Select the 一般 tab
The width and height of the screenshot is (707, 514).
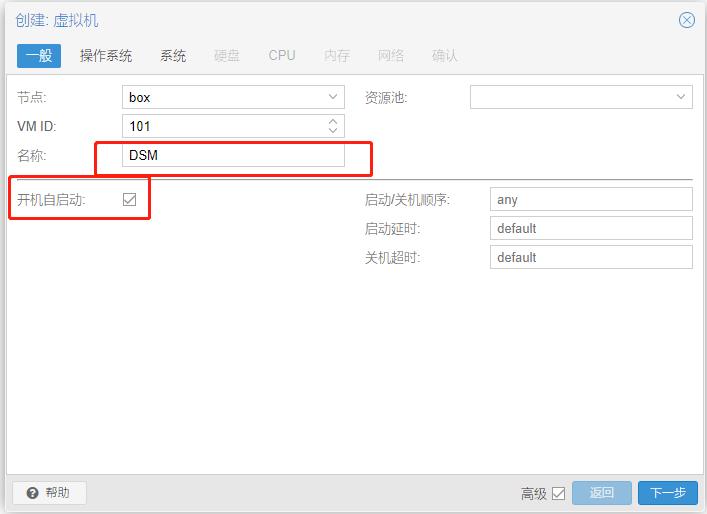coord(39,56)
